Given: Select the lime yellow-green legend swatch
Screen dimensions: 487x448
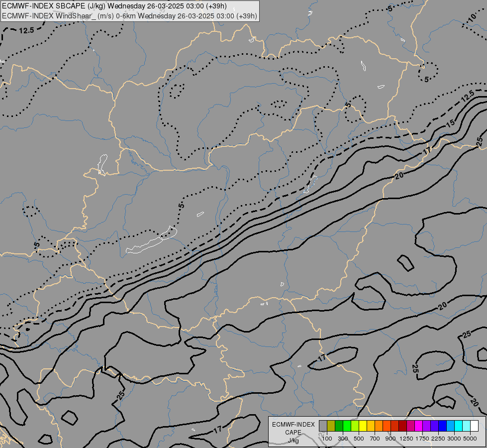Looking at the screenshot, I should point(355,426).
